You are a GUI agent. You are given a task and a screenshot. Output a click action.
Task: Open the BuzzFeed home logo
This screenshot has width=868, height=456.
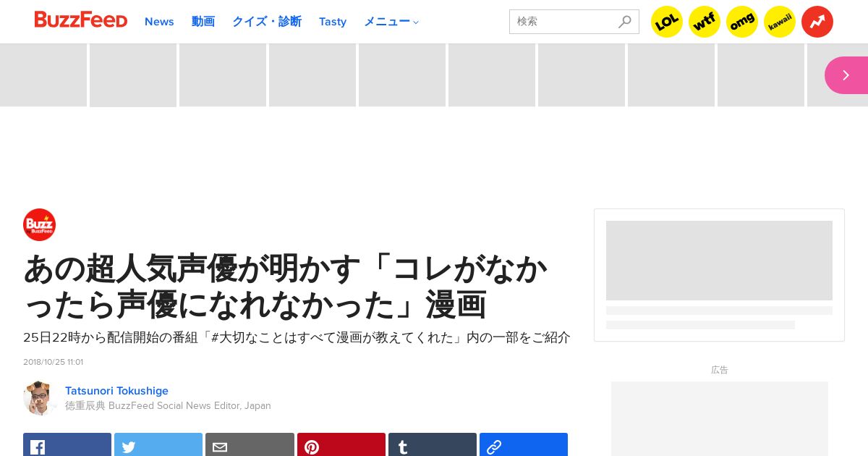tap(81, 20)
